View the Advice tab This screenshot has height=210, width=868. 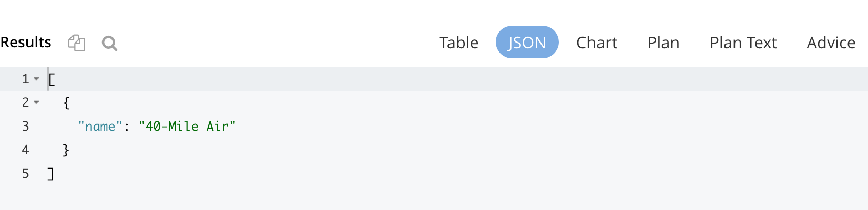click(831, 43)
